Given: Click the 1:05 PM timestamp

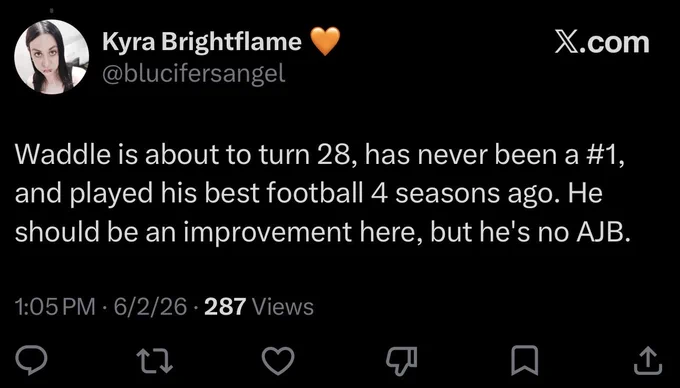Looking at the screenshot, I should (55, 306).
